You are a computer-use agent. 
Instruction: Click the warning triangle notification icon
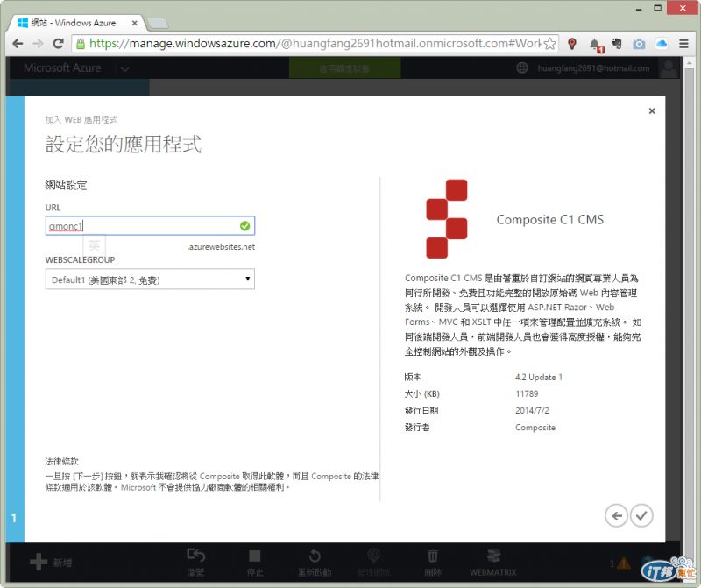(x=624, y=563)
